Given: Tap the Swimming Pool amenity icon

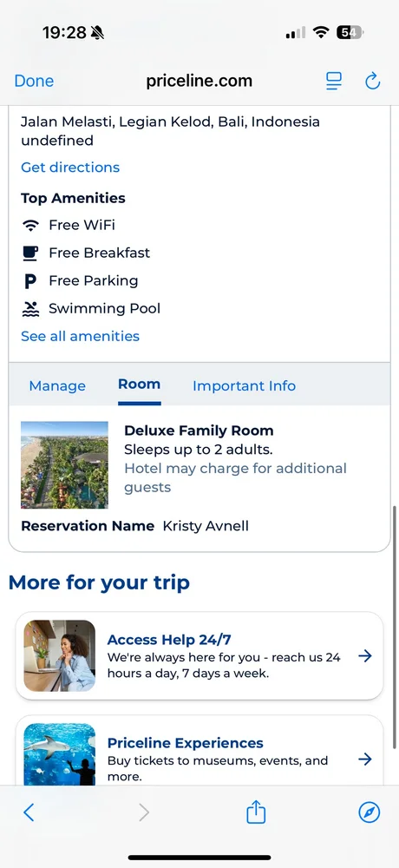Looking at the screenshot, I should (31, 309).
